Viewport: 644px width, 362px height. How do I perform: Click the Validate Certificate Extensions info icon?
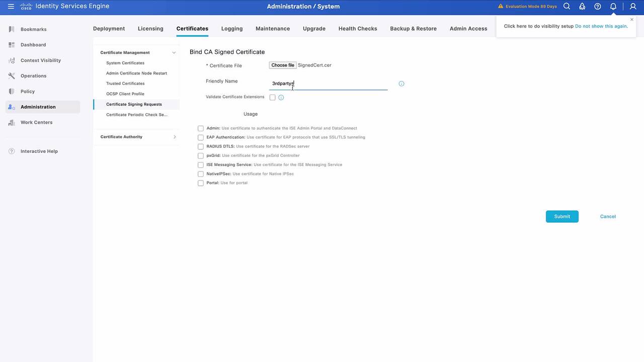(281, 98)
